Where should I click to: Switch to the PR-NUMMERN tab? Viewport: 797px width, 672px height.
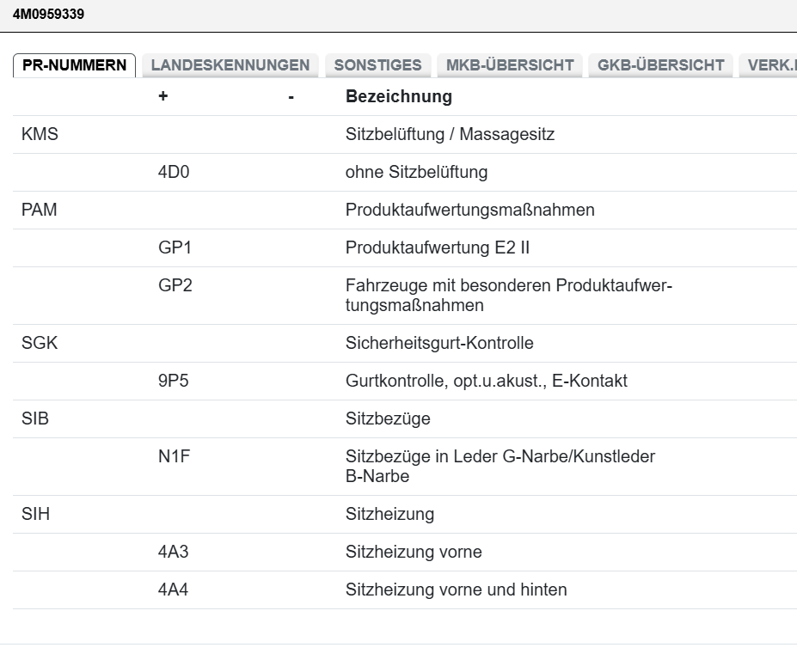tap(75, 65)
